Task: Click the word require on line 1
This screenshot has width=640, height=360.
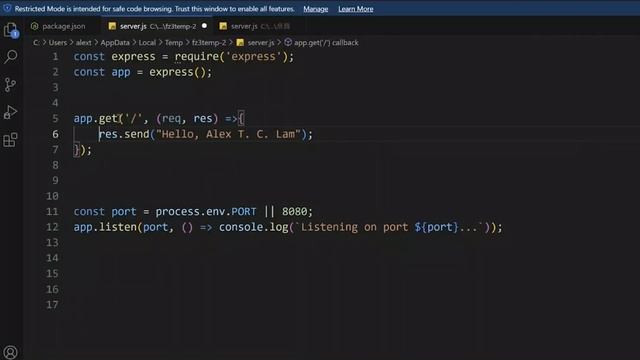Action: point(197,56)
